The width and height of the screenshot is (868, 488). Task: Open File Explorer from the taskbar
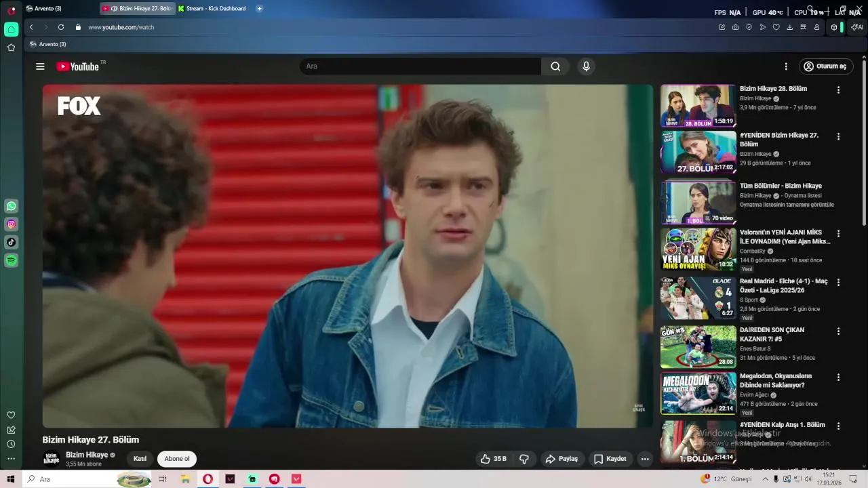pos(185,479)
